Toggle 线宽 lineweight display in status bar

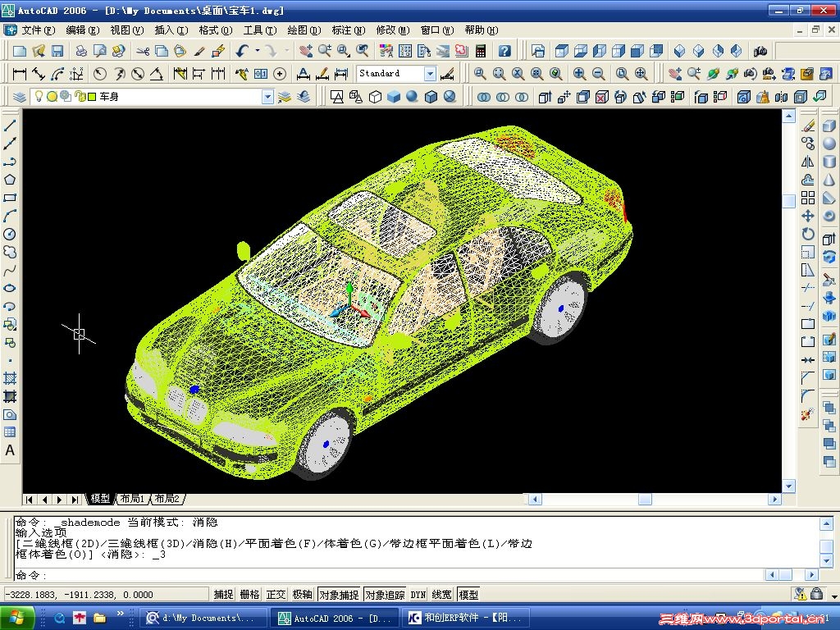coord(441,594)
